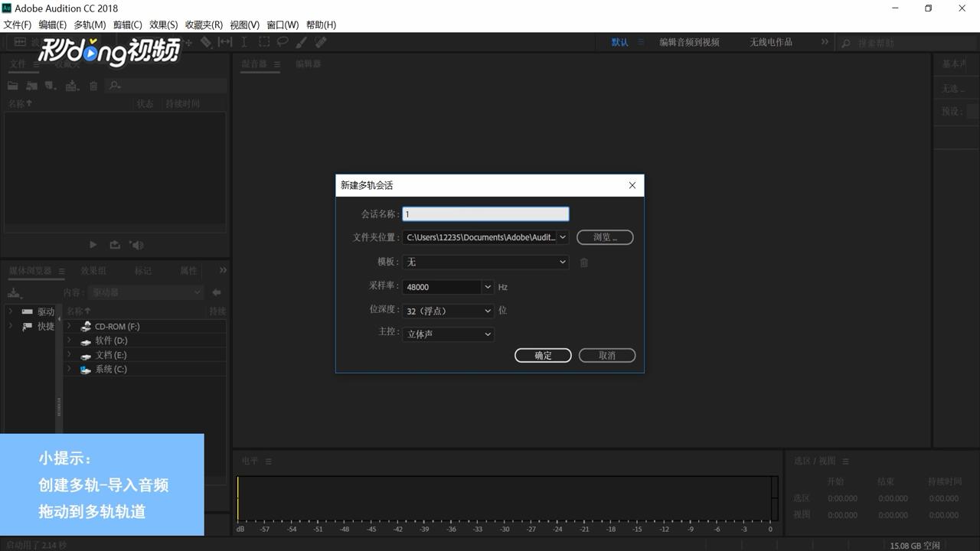Click the 确定 button
The height and width of the screenshot is (551, 980).
(x=543, y=355)
